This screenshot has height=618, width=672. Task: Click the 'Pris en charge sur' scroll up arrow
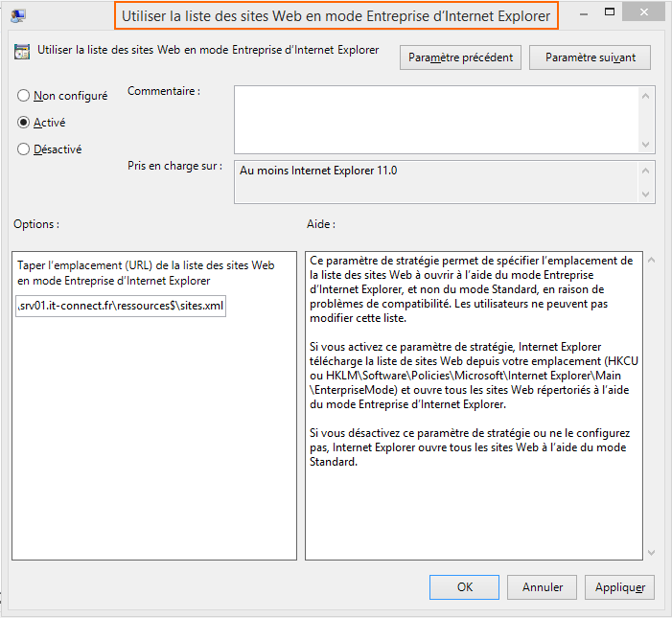click(x=647, y=169)
